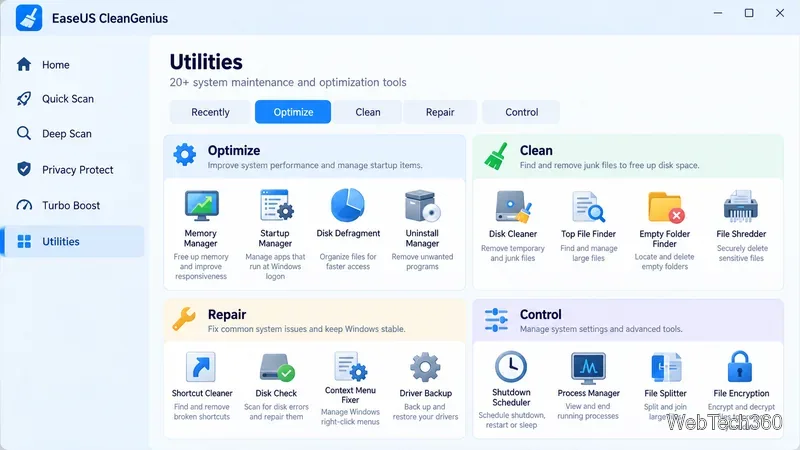Screen dimensions: 800x450
Task: Click the Home house icon in sidebar
Action: coord(24,64)
